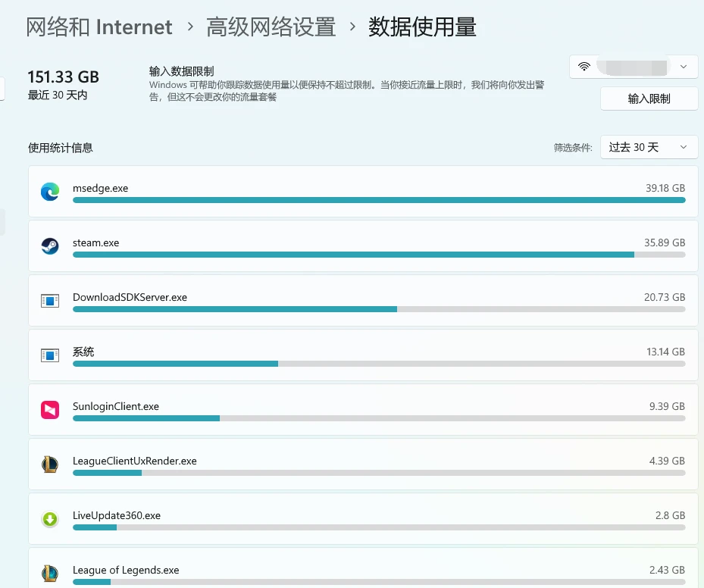
Task: Open the Wi-Fi network dropdown
Action: tap(634, 67)
